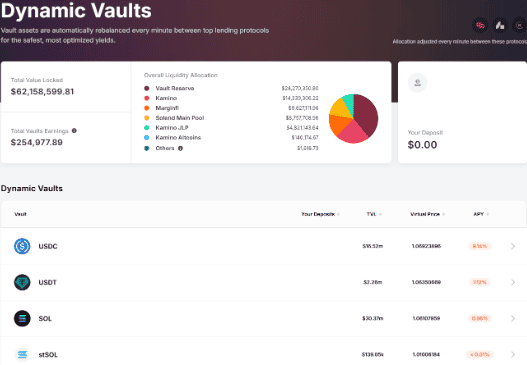527x365 pixels.
Task: Click info icon next to Others
Action: point(180,148)
